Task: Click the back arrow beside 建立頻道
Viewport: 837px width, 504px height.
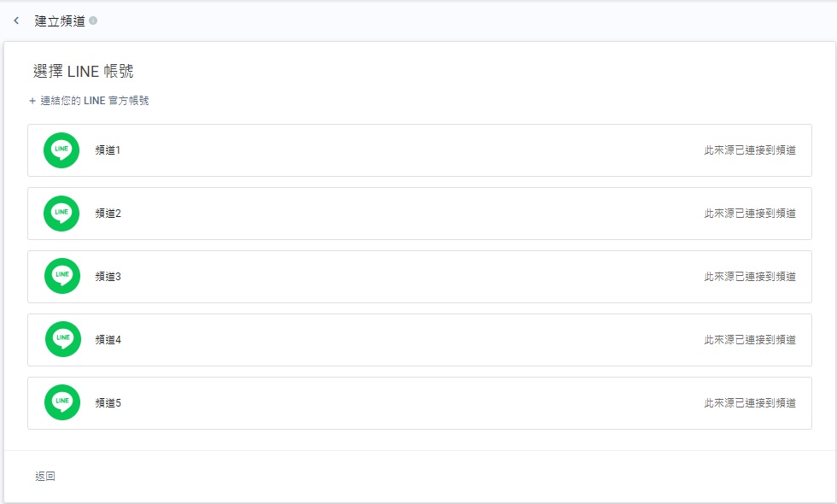Action: tap(16, 21)
